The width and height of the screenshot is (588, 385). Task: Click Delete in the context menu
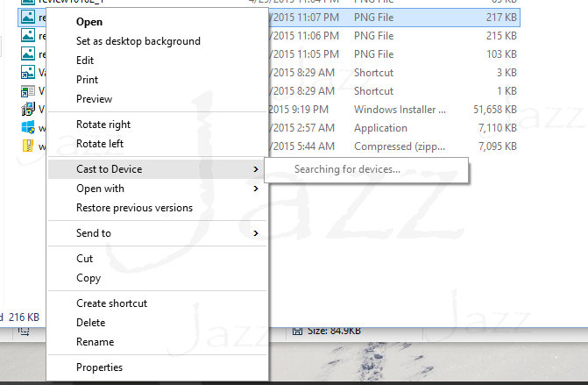tap(91, 323)
